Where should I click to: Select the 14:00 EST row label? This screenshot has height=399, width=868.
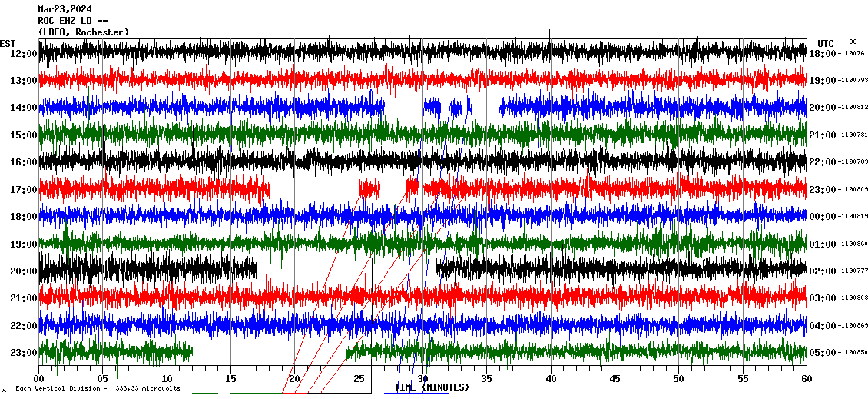tap(23, 108)
